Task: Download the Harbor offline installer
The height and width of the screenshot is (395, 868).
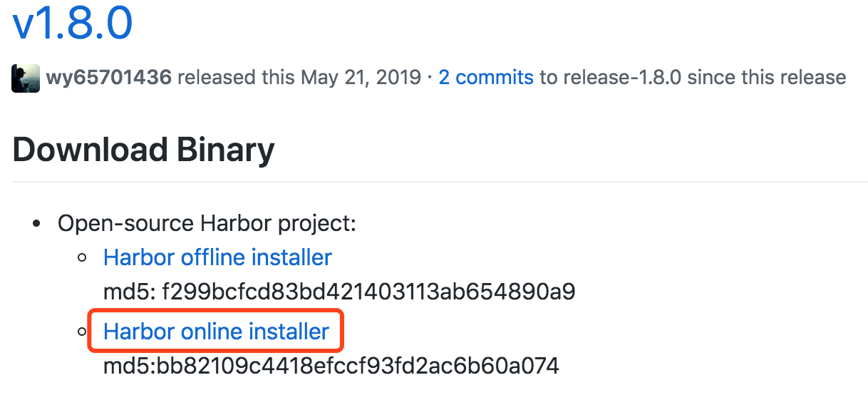Action: pos(217,257)
